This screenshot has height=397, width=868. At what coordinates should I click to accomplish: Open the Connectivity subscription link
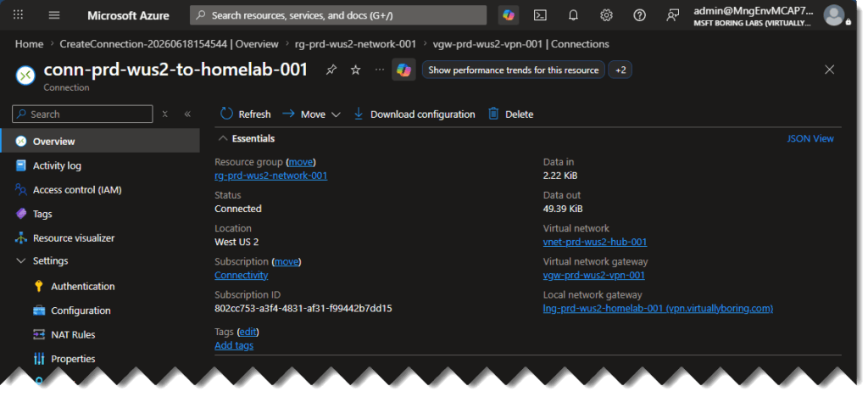[241, 275]
